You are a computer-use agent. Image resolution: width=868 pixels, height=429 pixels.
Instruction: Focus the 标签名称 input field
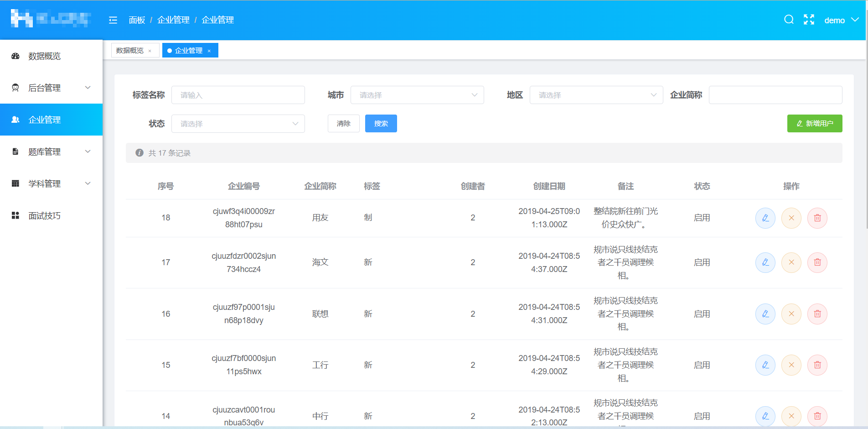[x=238, y=95]
